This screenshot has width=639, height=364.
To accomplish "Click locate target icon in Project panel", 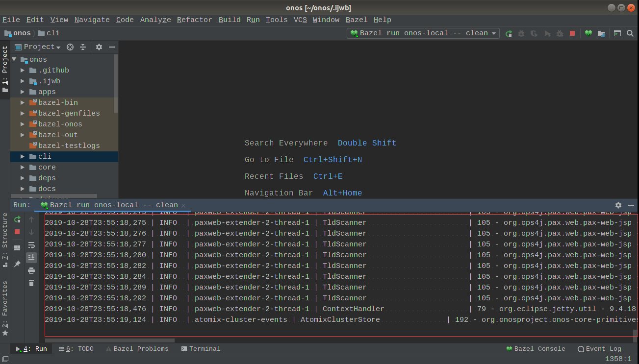I will point(70,47).
